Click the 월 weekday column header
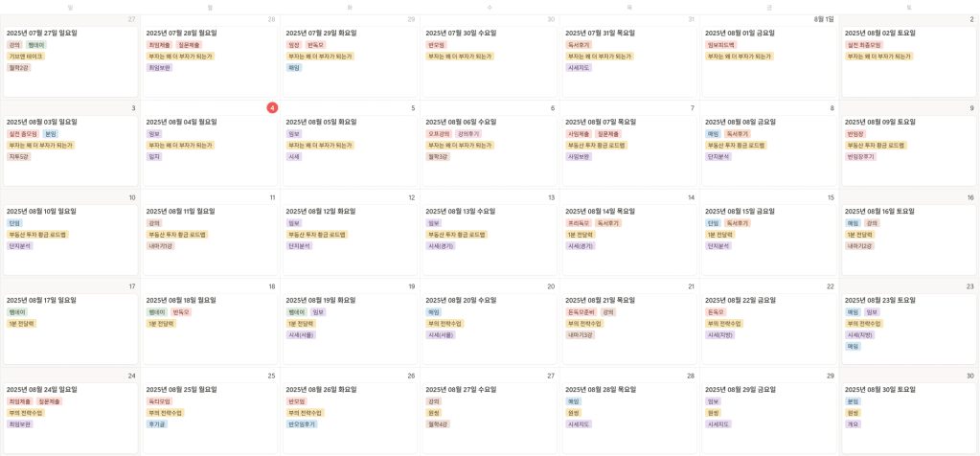The image size is (980, 456). coord(210,7)
